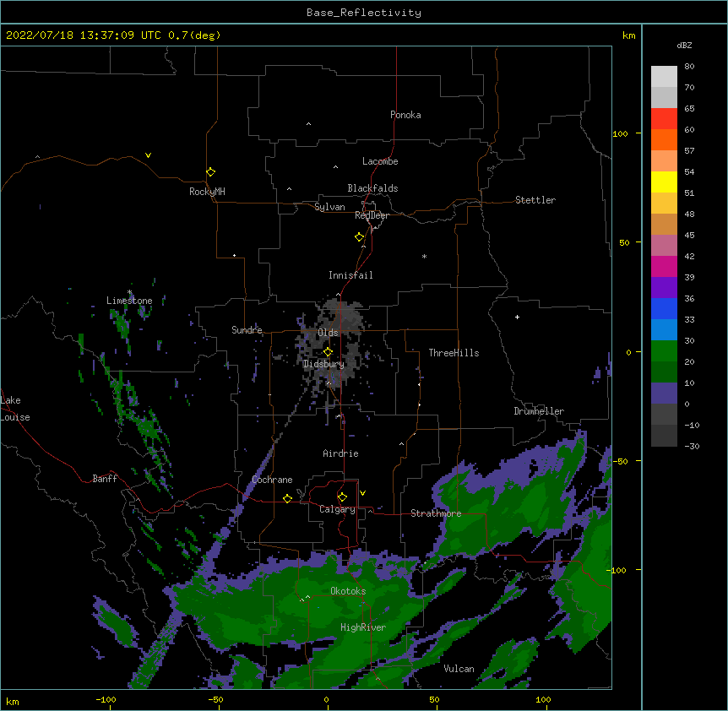The image size is (728, 711).
Task: Select the light gray 80-70 dBZ swatch
Action: [664, 77]
